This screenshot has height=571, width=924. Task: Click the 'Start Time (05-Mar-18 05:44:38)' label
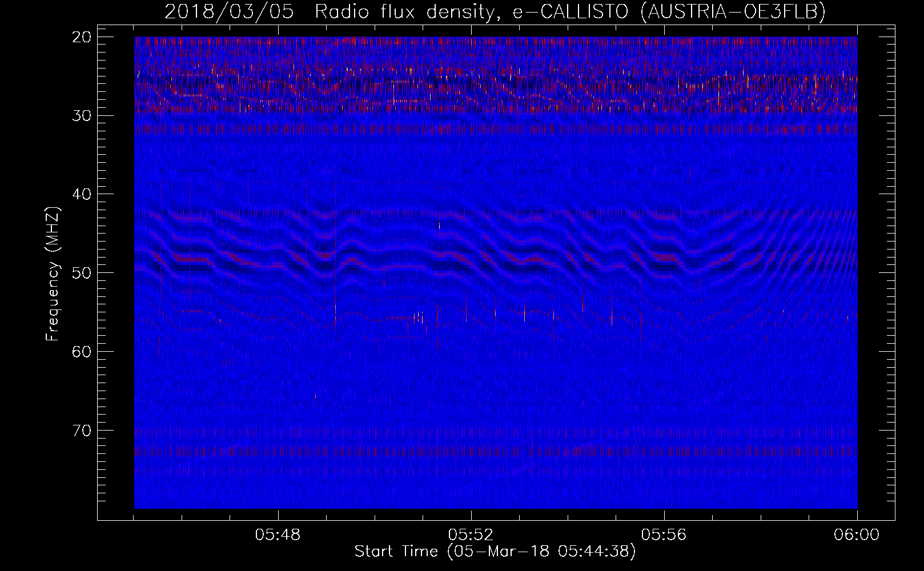pos(495,552)
